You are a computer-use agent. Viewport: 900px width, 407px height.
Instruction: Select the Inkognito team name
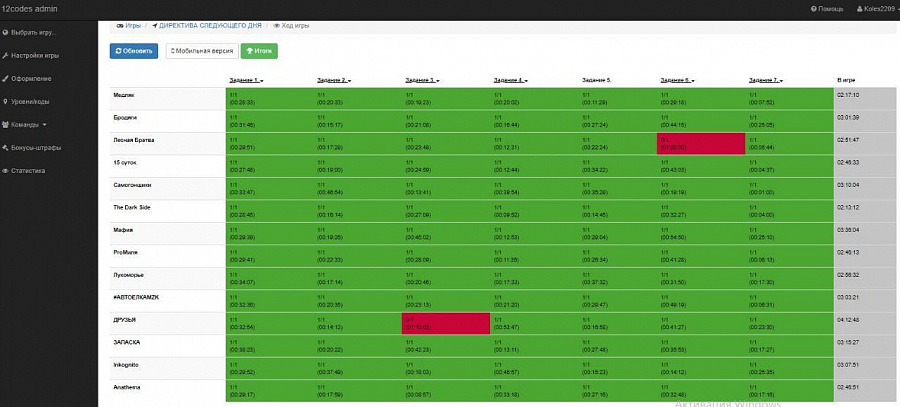[126, 365]
